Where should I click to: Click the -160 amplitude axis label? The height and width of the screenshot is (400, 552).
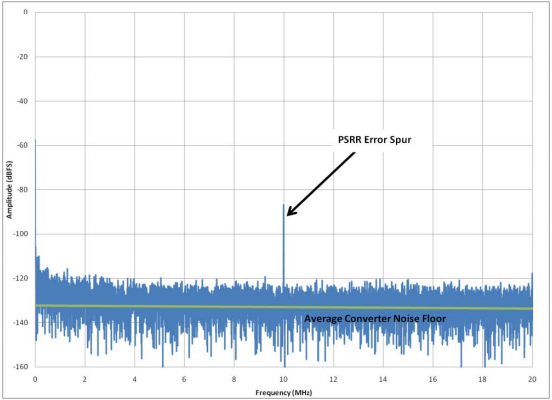pyautogui.click(x=21, y=367)
